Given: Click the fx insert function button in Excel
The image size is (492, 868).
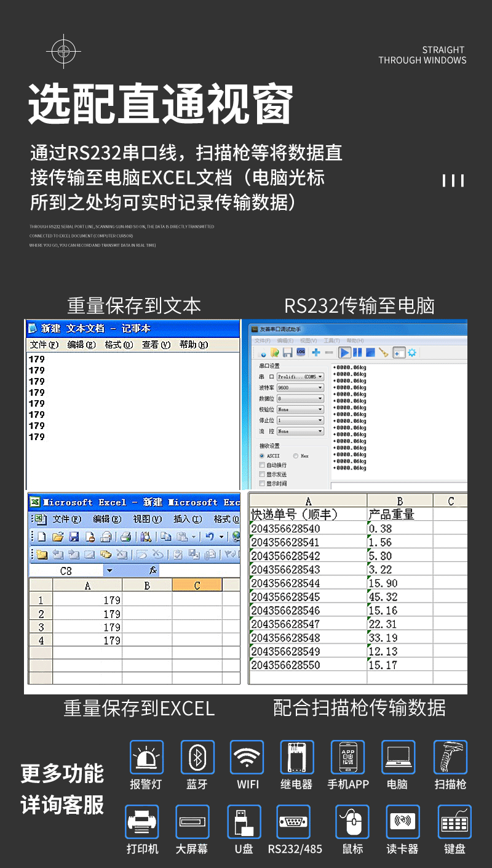Looking at the screenshot, I should (x=152, y=569).
